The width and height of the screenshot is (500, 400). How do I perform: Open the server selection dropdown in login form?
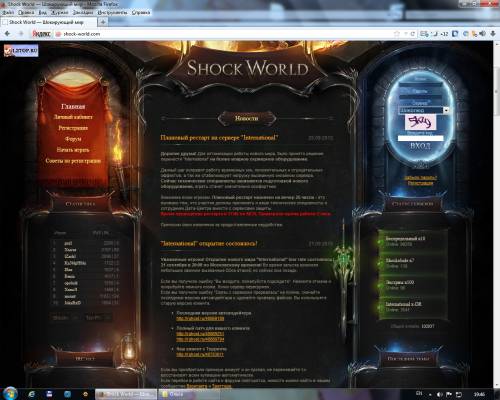(x=424, y=110)
